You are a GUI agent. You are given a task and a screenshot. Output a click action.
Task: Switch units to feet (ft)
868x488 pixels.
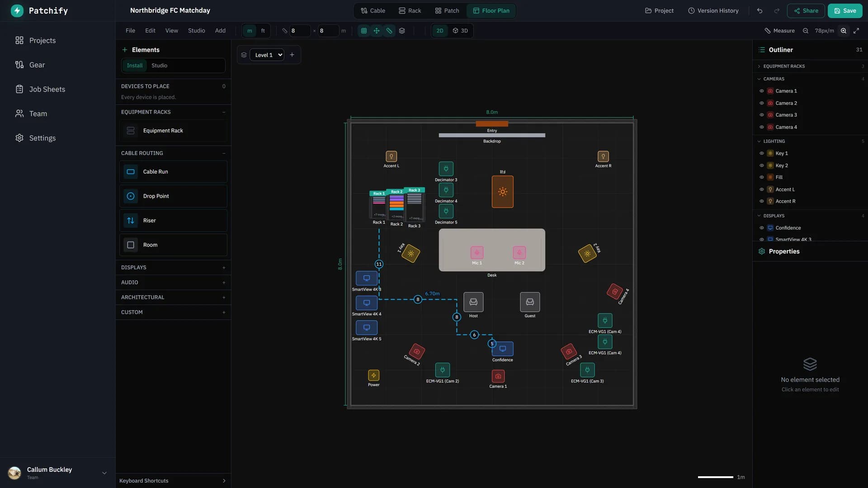[x=263, y=31]
